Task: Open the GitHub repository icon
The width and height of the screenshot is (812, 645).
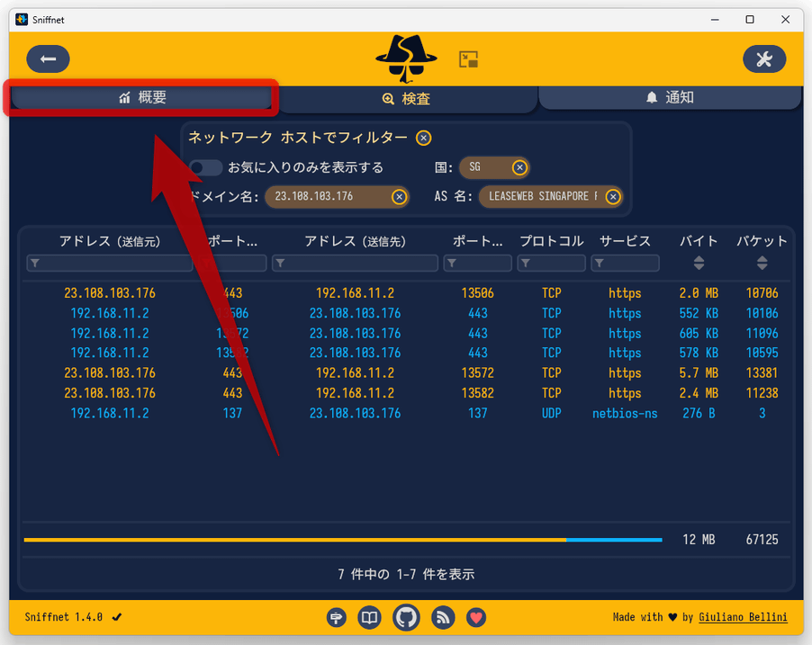Action: pyautogui.click(x=406, y=618)
